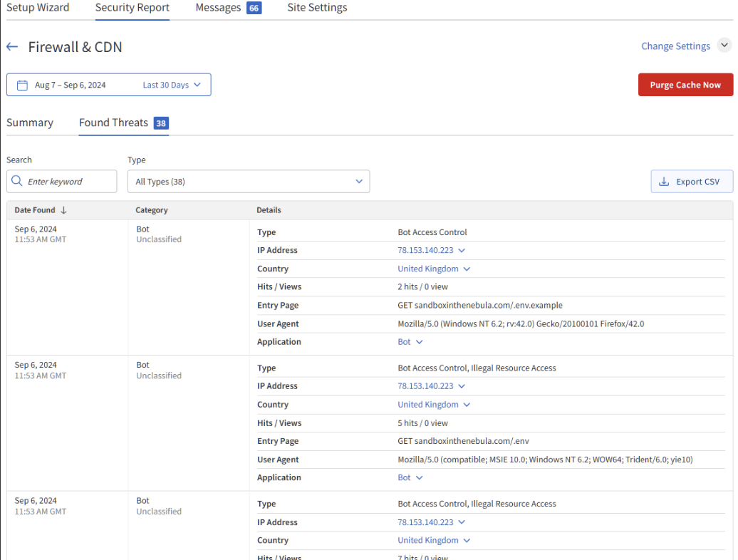Expand IP address chevron in third threat
The height and width of the screenshot is (560, 738).
462,522
